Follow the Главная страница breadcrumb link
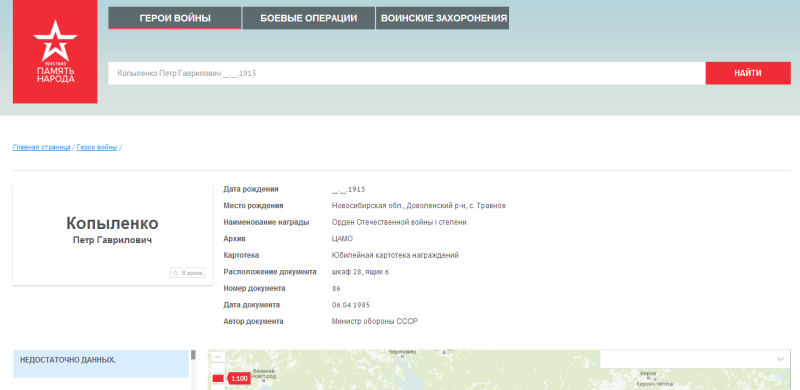This screenshot has height=390, width=800. tap(41, 148)
